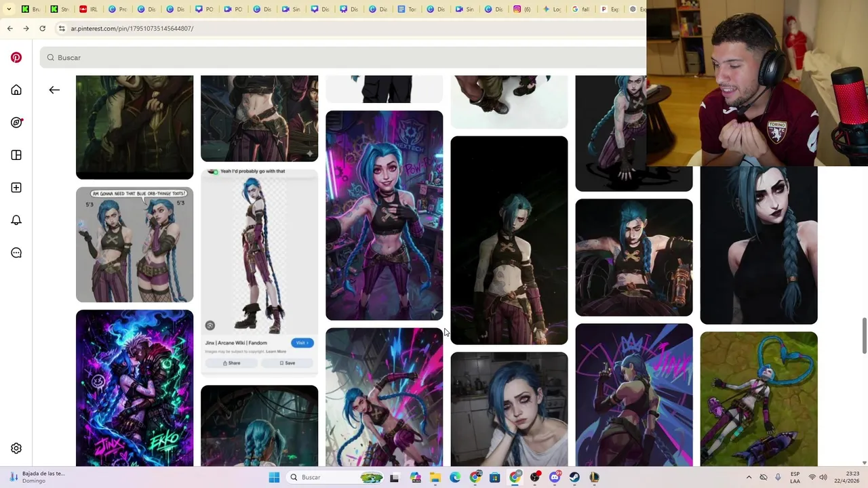Switch to the 'Log' tab

point(552,9)
